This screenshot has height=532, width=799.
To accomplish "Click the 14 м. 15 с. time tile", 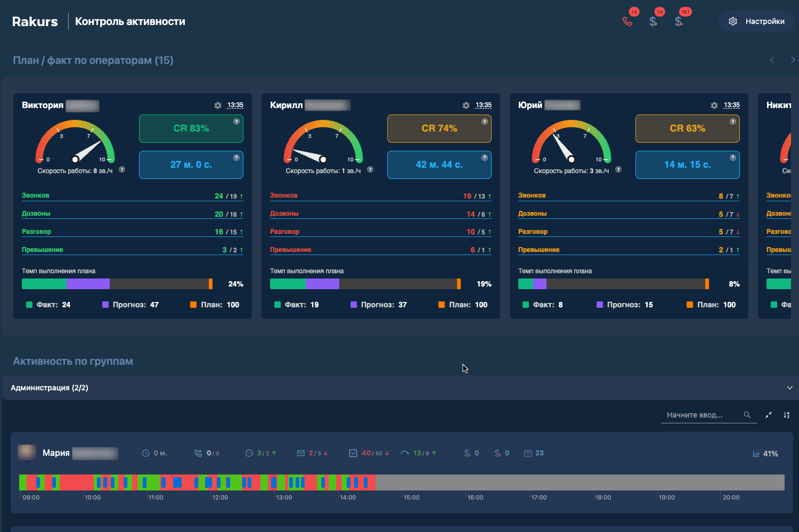I will [x=688, y=165].
